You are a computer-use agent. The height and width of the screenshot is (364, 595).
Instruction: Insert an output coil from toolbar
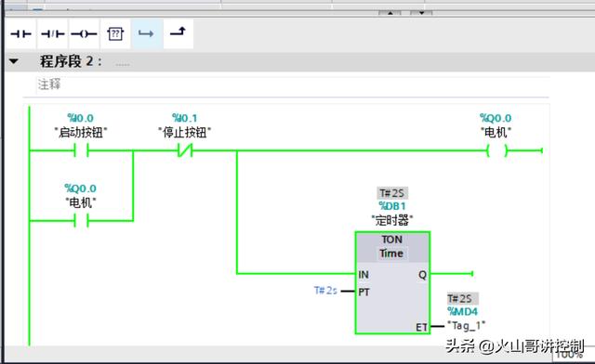(84, 34)
